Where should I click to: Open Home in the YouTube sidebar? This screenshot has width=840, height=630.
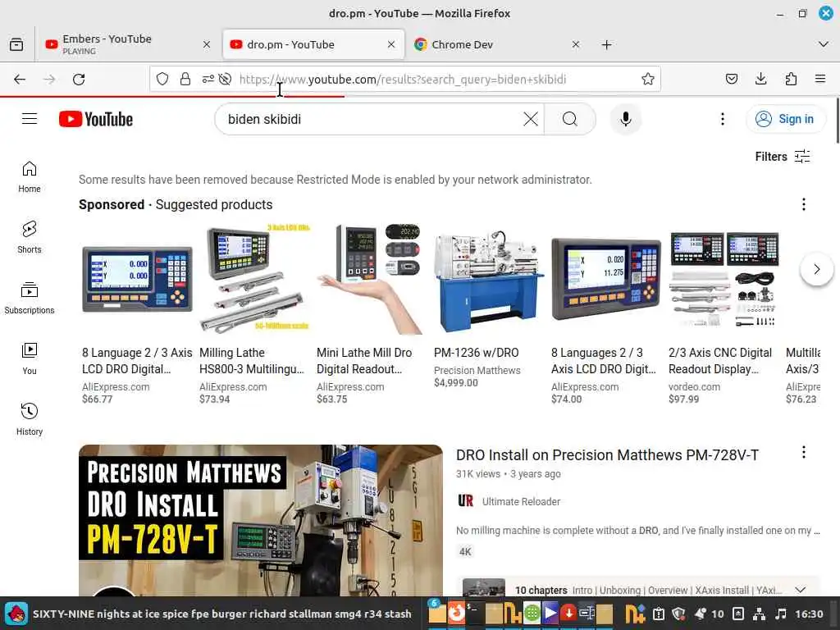click(x=30, y=177)
